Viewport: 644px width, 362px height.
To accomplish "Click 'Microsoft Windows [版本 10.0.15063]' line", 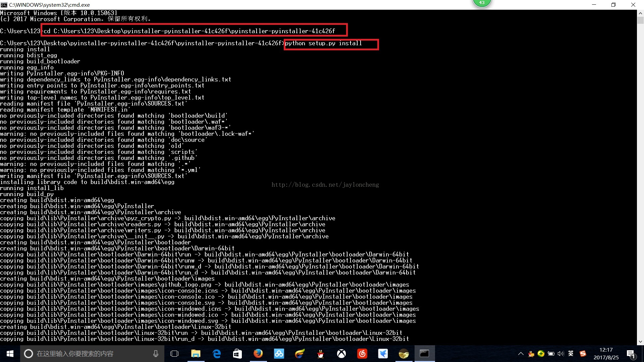I will (x=59, y=13).
